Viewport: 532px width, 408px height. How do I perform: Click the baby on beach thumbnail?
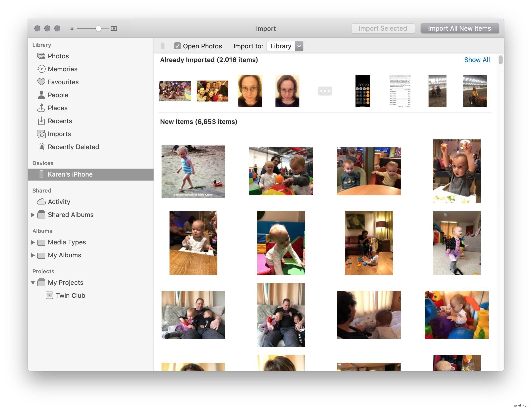click(x=193, y=171)
